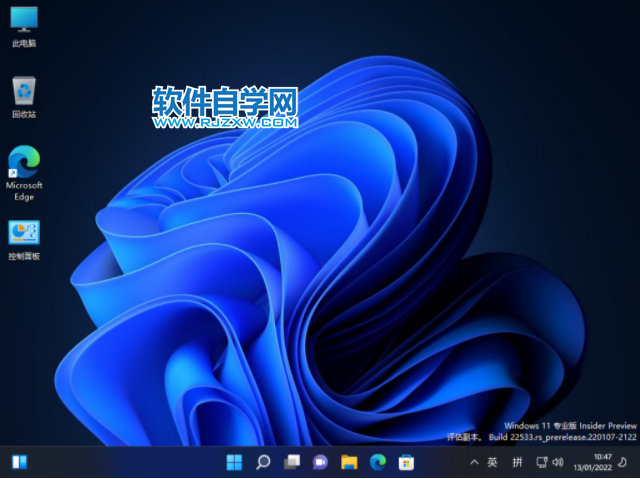640x479 pixels.
Task: Open the Chat app on the taskbar
Action: point(320,462)
